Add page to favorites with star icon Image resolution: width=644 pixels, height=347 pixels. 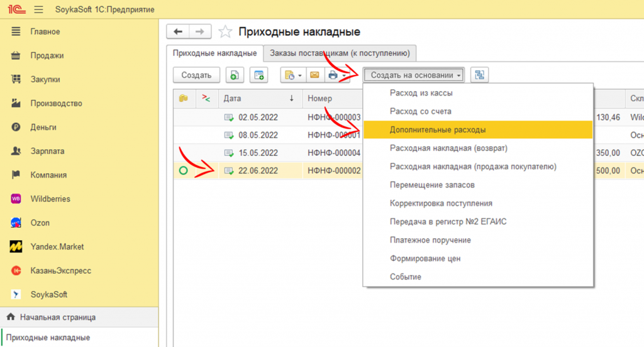(225, 32)
